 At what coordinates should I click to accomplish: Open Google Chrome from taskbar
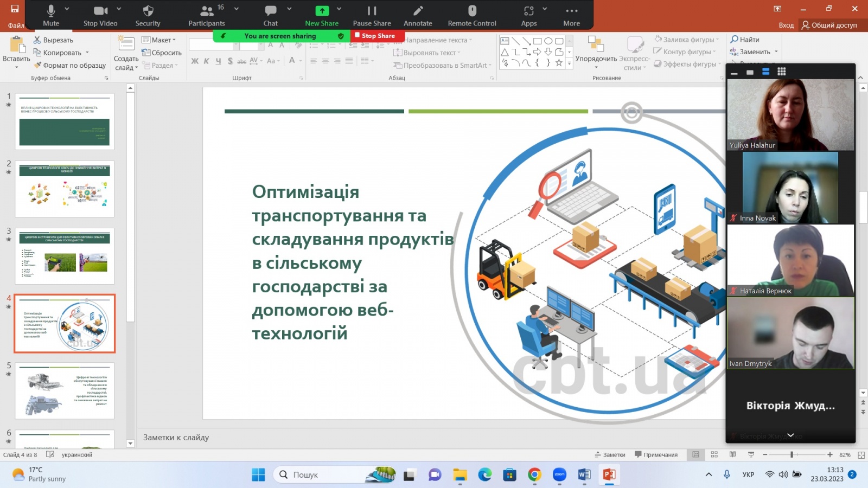534,475
